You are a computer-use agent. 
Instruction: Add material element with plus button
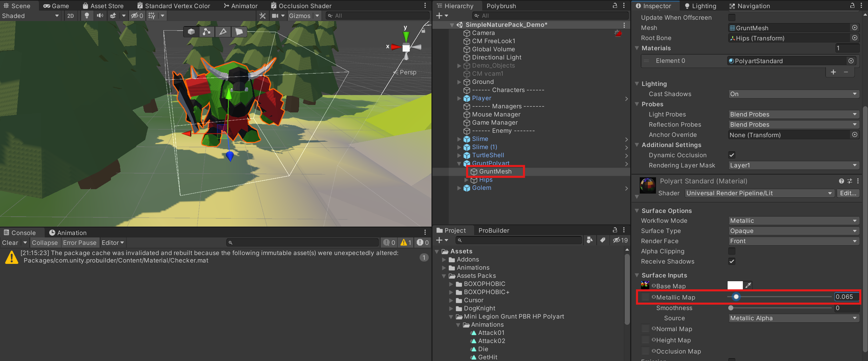(x=833, y=72)
